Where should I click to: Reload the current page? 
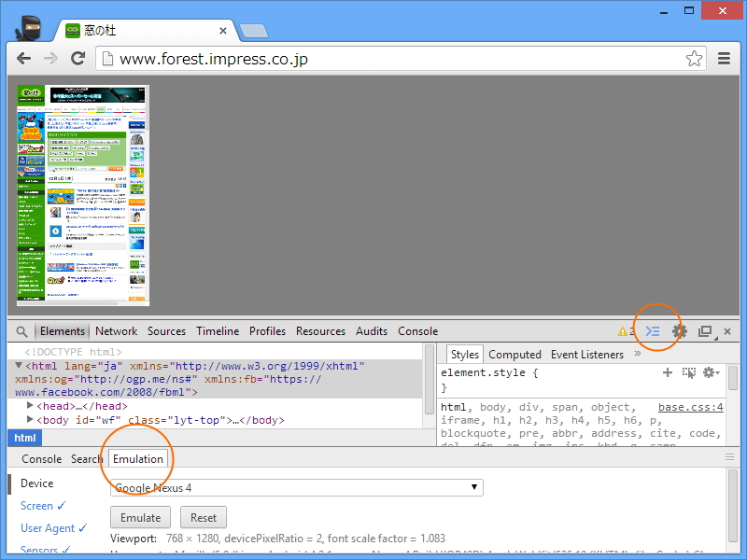(78, 59)
